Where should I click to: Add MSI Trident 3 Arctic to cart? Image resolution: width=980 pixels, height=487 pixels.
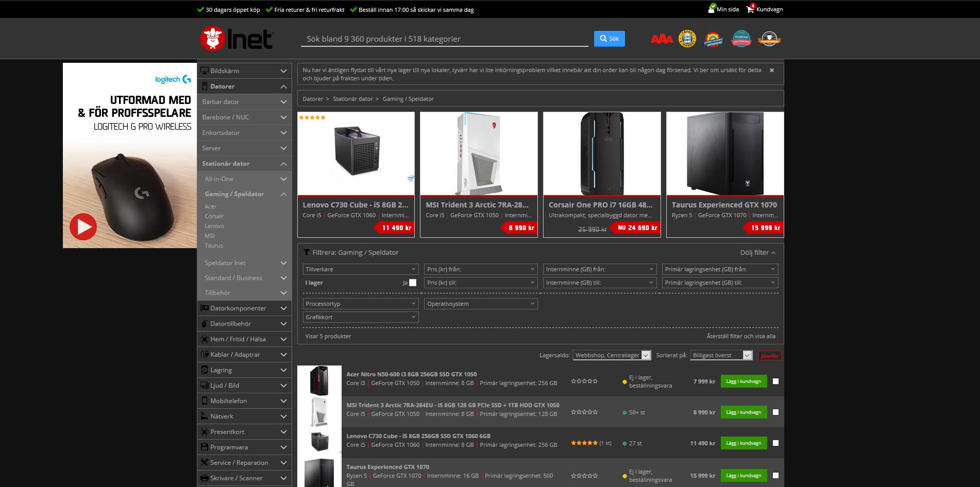(744, 412)
